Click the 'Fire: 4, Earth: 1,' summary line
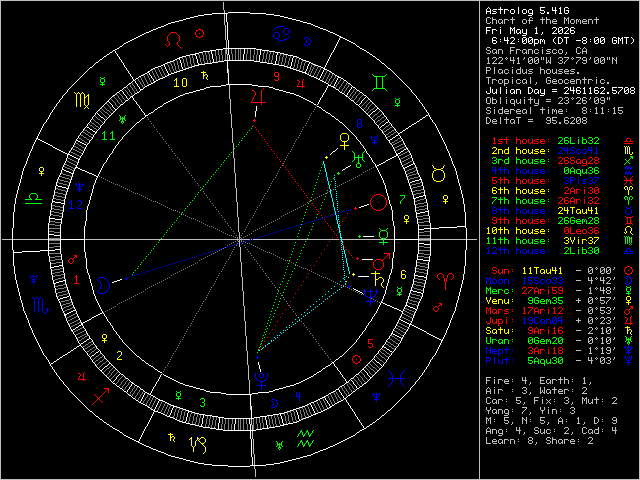This screenshot has height=480, width=640. tap(539, 380)
